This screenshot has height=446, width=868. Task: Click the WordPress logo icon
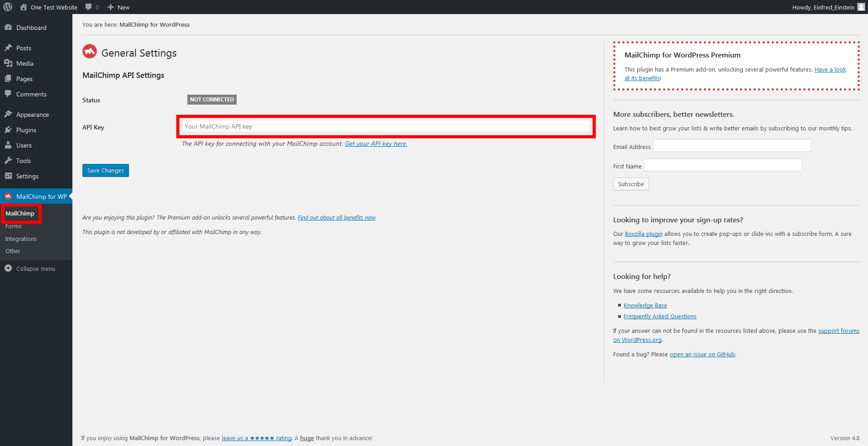pos(8,7)
